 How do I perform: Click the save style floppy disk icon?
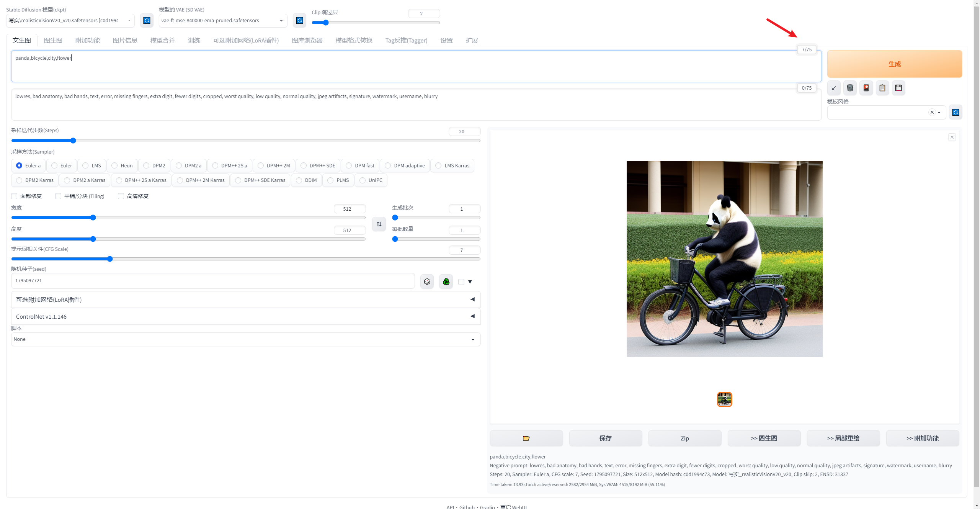coord(898,88)
